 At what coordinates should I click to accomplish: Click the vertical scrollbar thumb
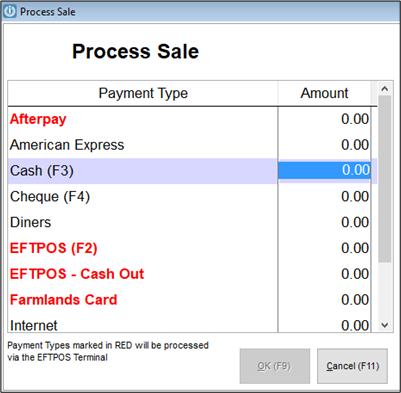[385, 179]
